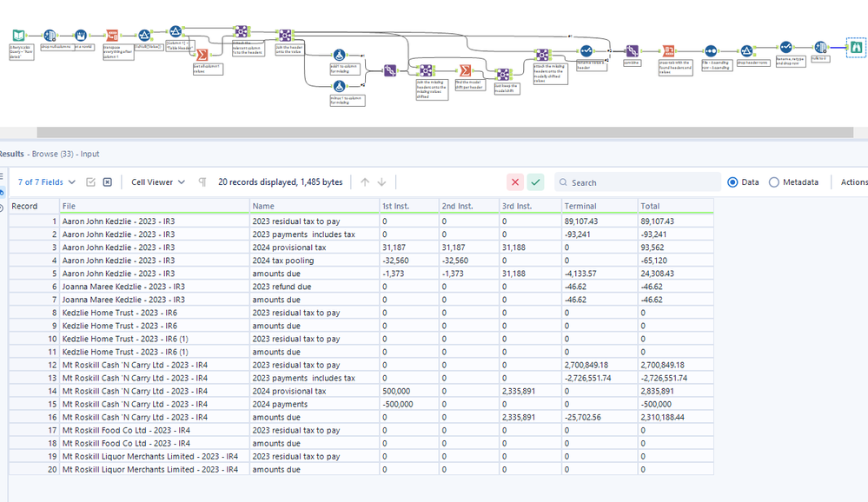Open the Actions menu
The image size is (868, 502).
[853, 182]
